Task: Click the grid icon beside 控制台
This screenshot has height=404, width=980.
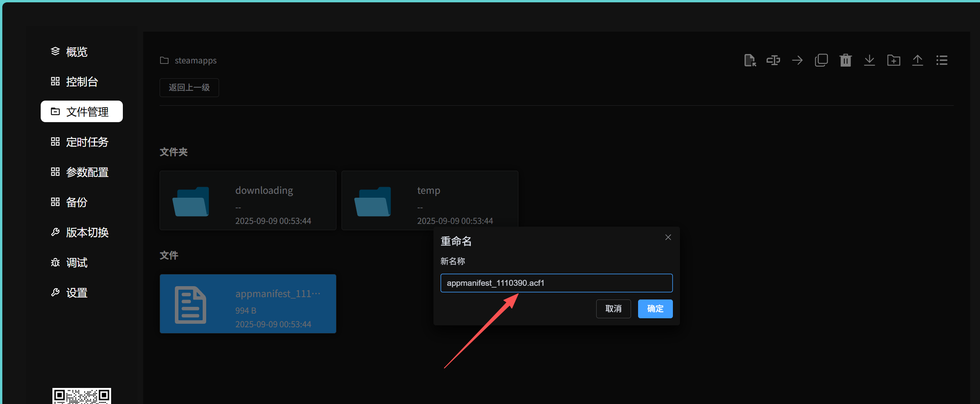Action: click(55, 81)
